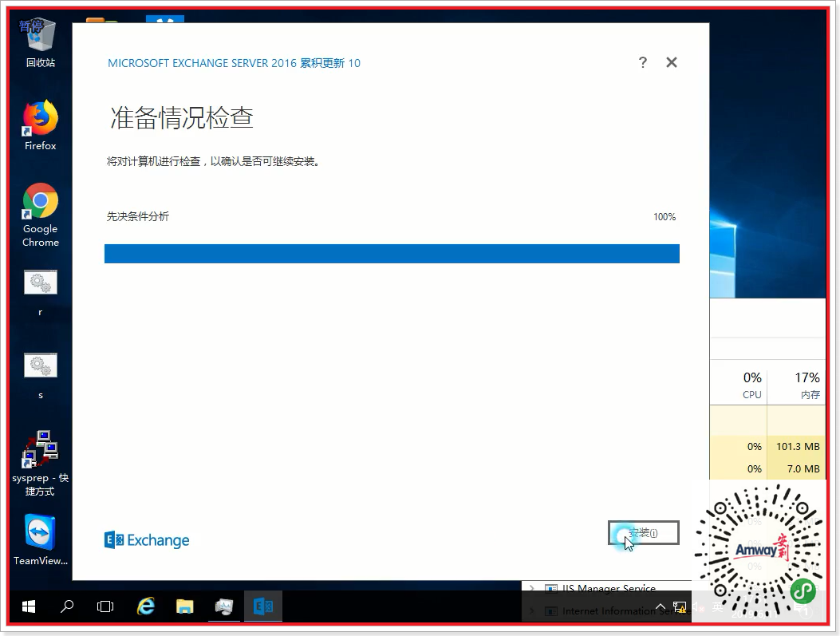Click the 先决条件分析 label
840x636 pixels.
click(x=138, y=216)
